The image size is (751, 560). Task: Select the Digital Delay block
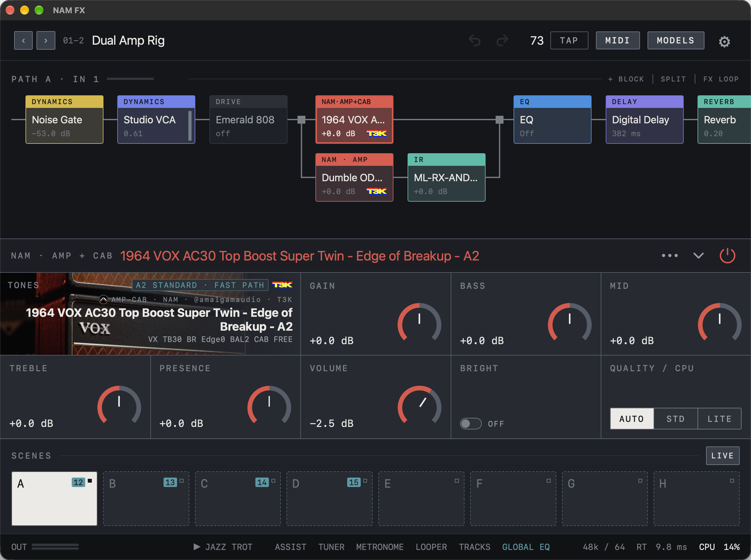click(645, 120)
